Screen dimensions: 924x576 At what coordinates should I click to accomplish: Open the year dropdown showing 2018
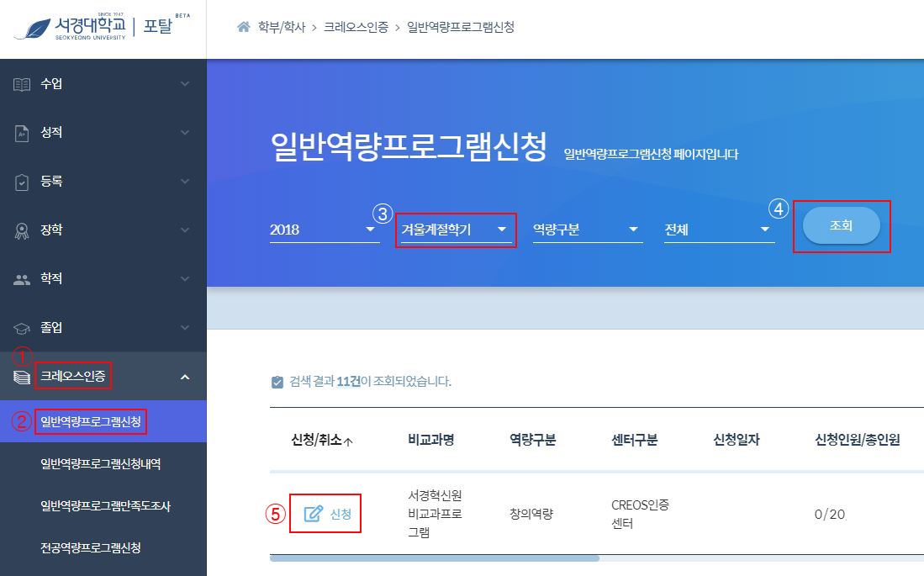click(x=324, y=227)
